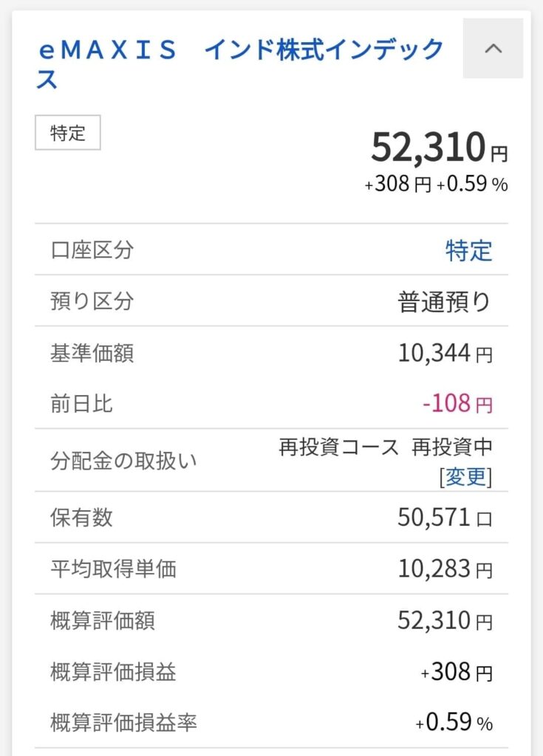The width and height of the screenshot is (543, 756).
Task: Select the 預り区分 row label
Action: tap(92, 301)
